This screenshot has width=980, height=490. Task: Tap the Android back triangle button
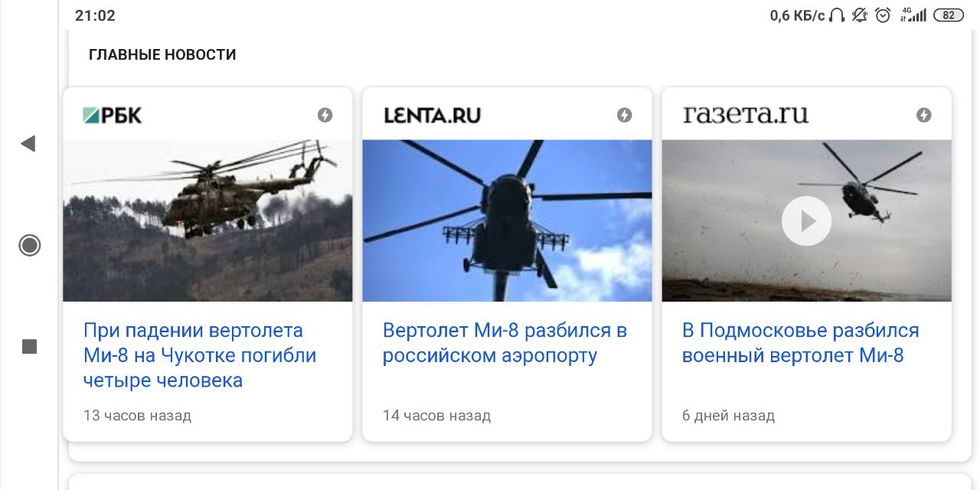[x=28, y=143]
